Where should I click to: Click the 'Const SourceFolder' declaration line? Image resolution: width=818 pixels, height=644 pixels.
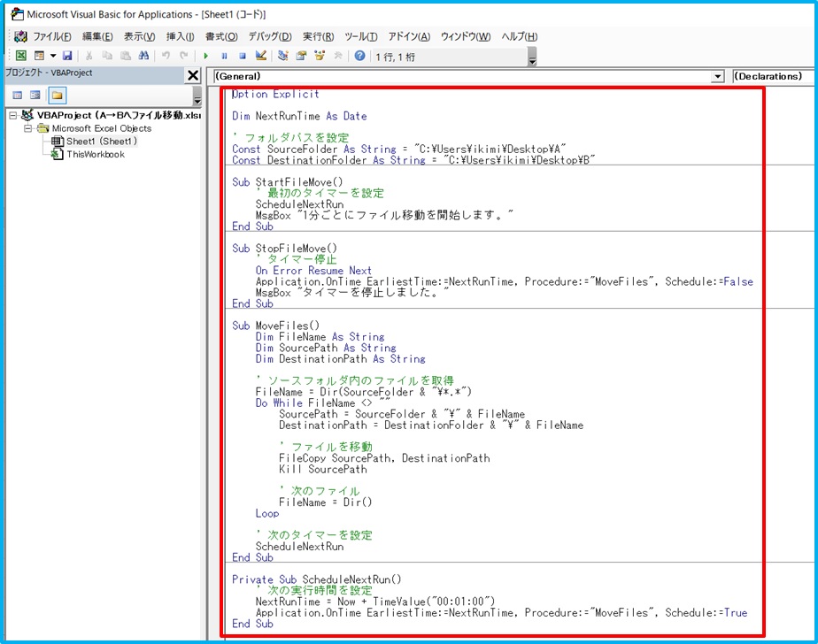(x=399, y=149)
